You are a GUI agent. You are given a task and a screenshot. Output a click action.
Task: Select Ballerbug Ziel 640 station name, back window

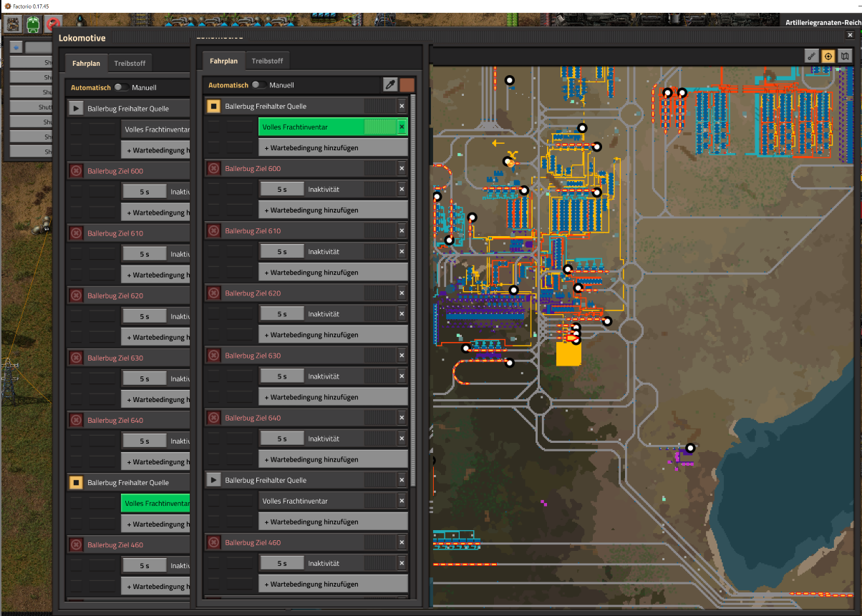tap(115, 420)
